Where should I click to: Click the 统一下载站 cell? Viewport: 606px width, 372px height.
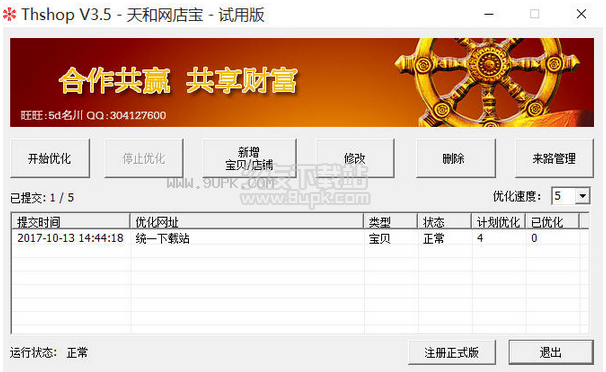(x=162, y=238)
